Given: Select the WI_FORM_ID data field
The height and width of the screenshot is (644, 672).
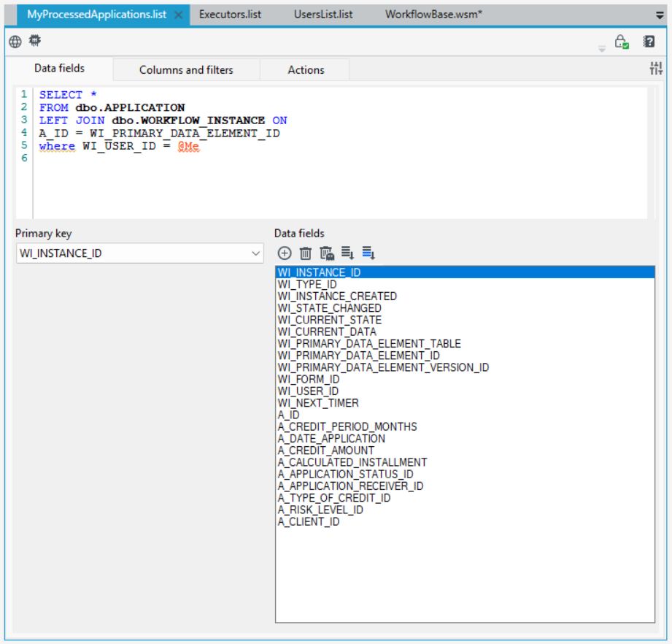Looking at the screenshot, I should [x=465, y=380].
